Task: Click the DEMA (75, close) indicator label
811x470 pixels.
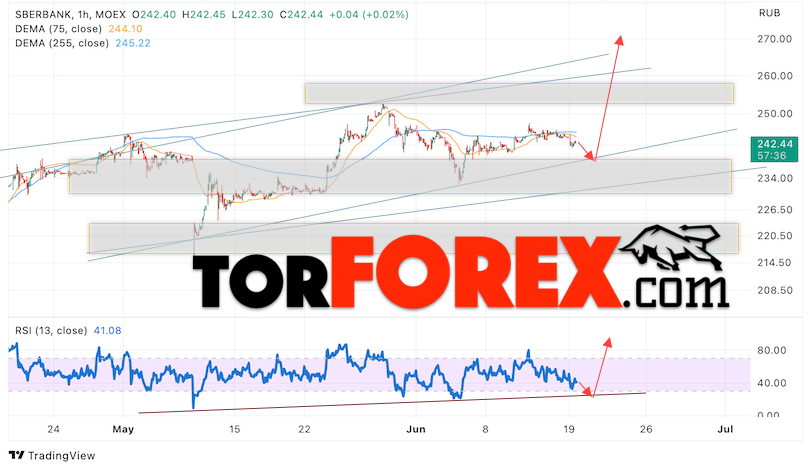Action: tap(58, 29)
